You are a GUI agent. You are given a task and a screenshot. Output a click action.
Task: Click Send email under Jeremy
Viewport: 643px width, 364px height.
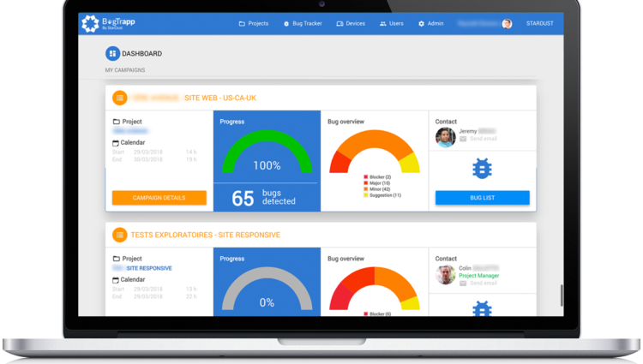click(x=484, y=139)
